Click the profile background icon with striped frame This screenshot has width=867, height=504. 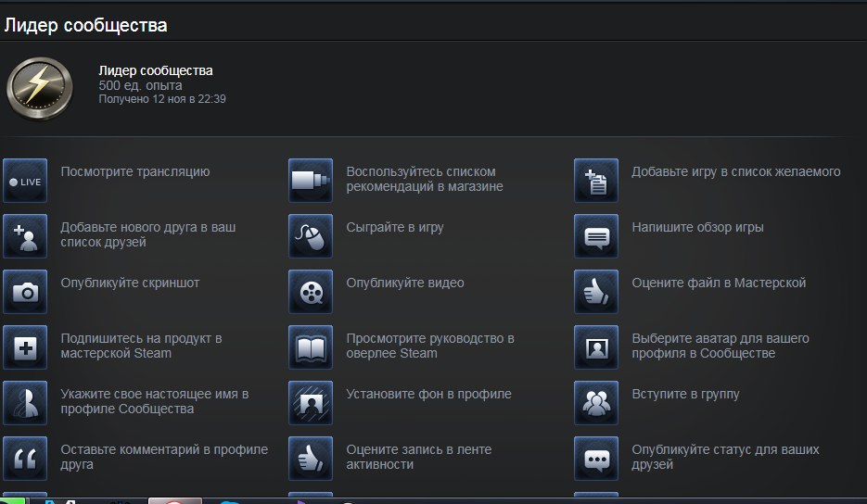click(311, 403)
